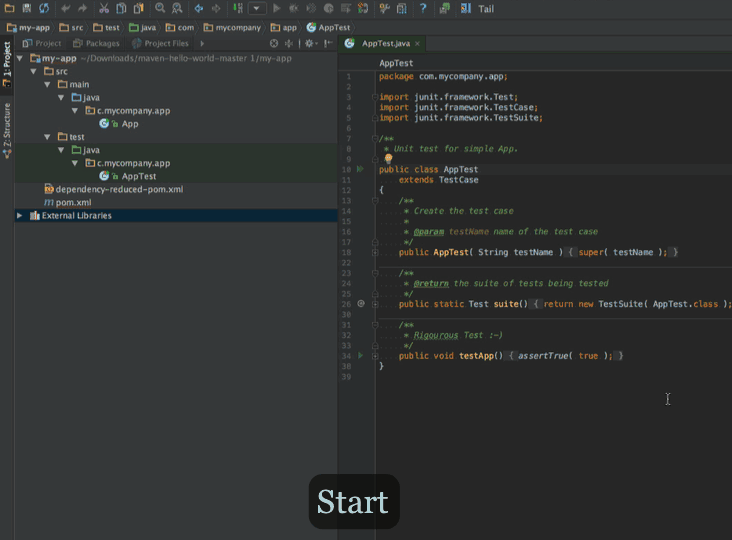732x540 pixels.
Task: Click the profiler icon in toolbar
Action: pyautogui.click(x=329, y=8)
